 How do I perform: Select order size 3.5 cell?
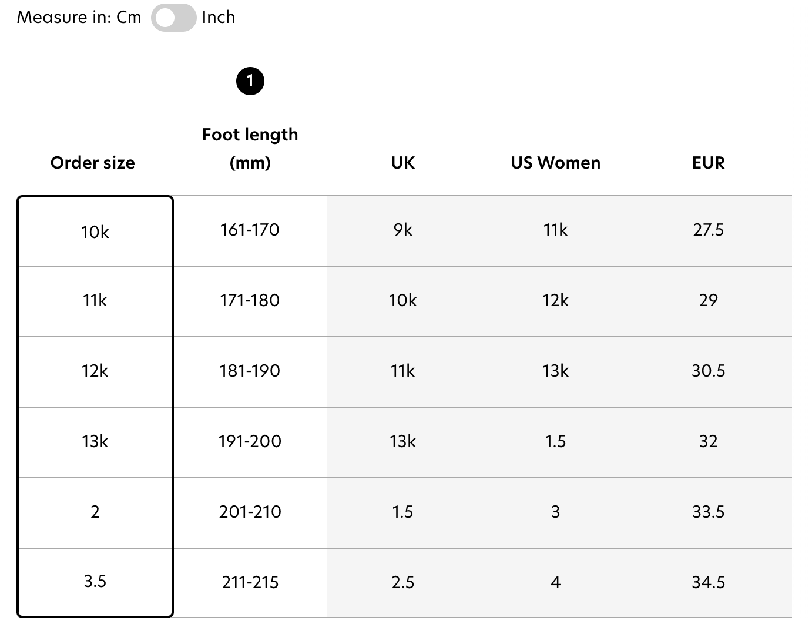tap(95, 582)
